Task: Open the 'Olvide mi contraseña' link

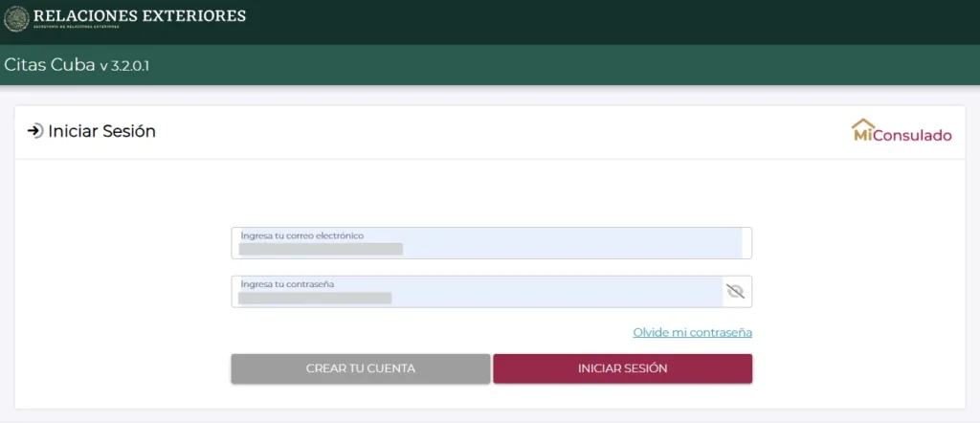Action: pos(693,332)
